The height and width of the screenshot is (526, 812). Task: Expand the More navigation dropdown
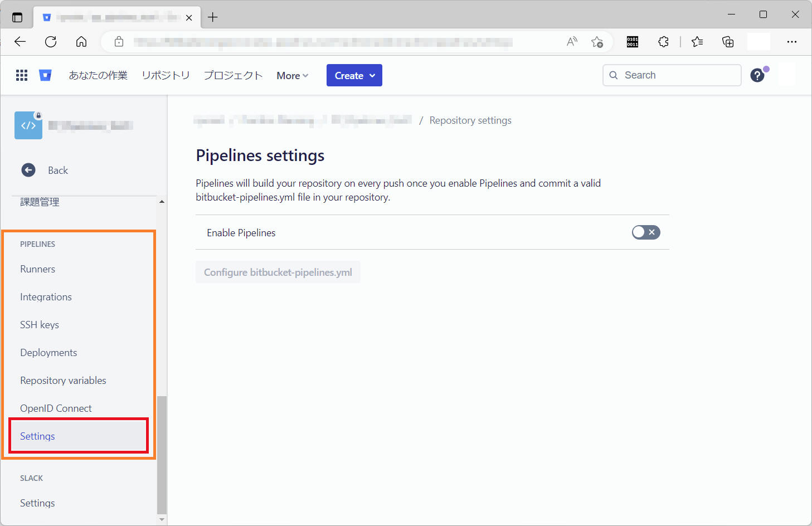pyautogui.click(x=292, y=76)
